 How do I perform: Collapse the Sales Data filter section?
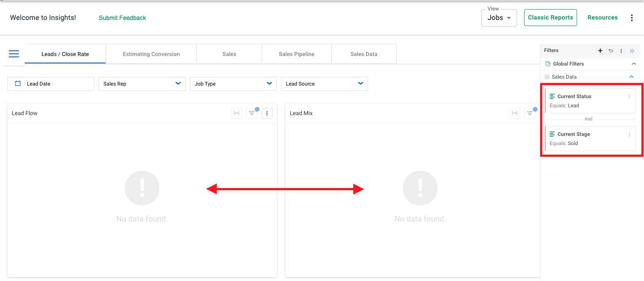tap(632, 76)
